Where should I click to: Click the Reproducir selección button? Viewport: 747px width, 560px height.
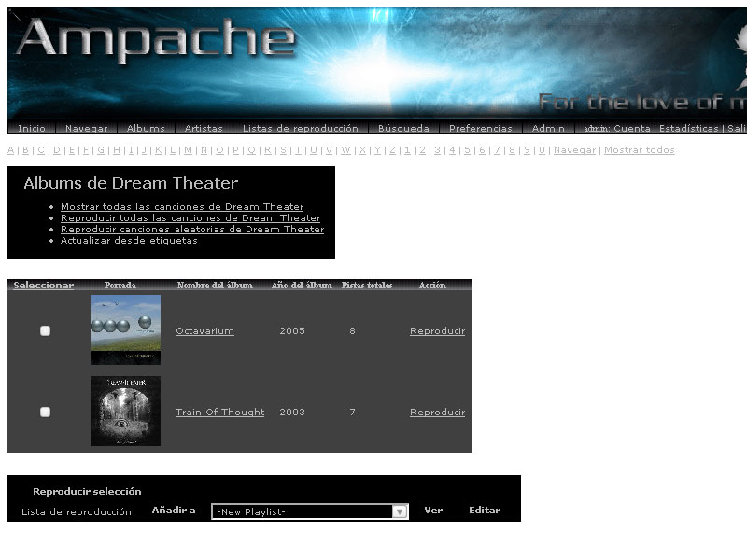(x=87, y=492)
